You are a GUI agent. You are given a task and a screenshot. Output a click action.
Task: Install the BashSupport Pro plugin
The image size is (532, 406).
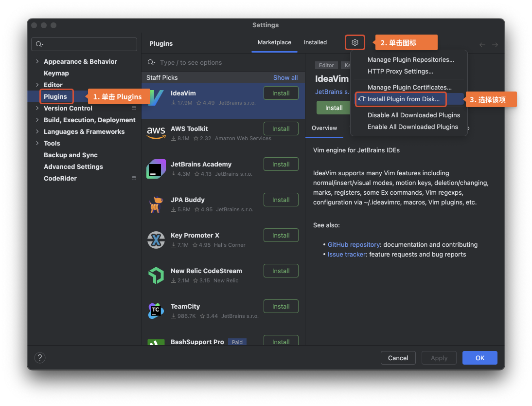281,341
